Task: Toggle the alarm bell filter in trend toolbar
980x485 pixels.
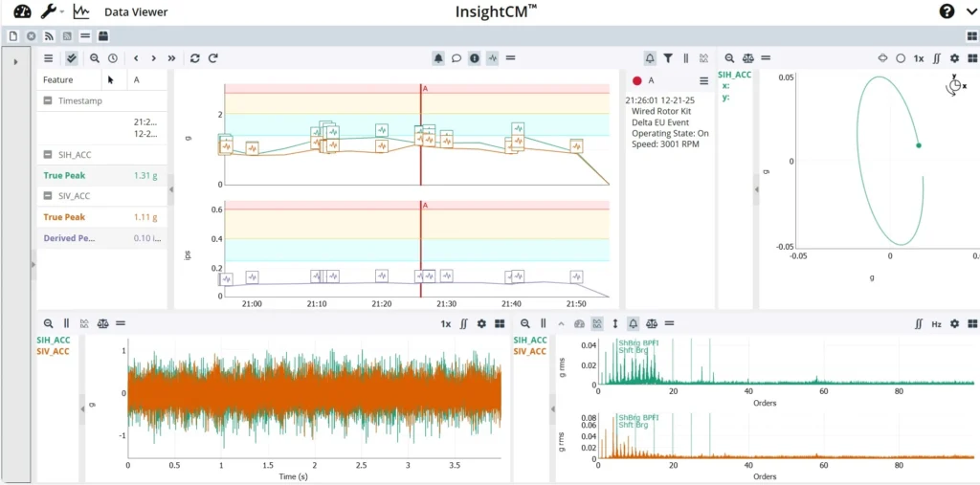Action: point(438,58)
